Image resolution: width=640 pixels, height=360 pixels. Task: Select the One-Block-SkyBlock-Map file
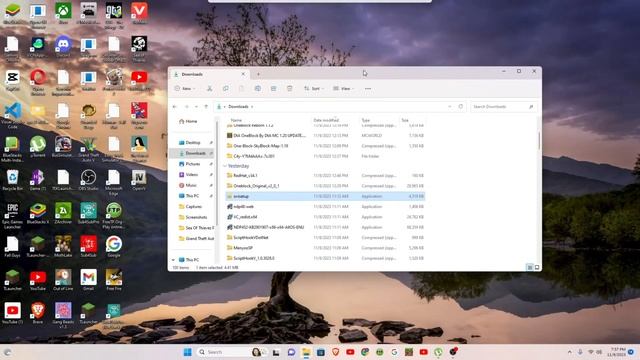325,146
